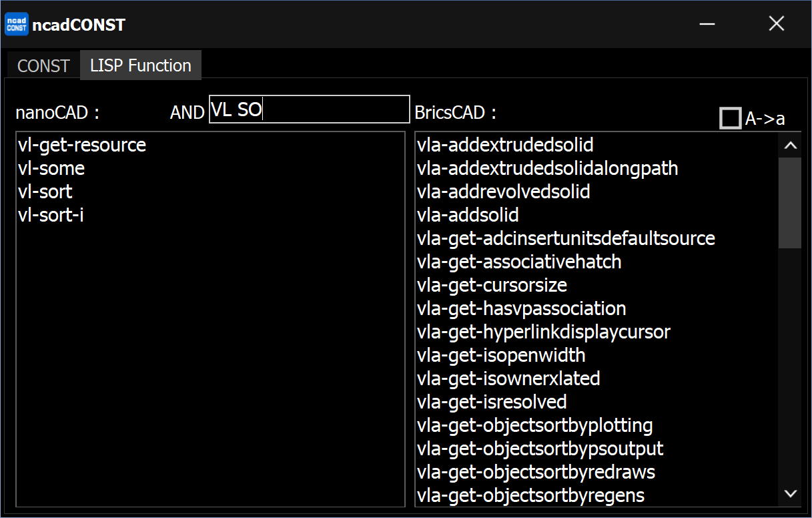Minimize the ncadCONST window
This screenshot has width=812, height=518.
[707, 24]
